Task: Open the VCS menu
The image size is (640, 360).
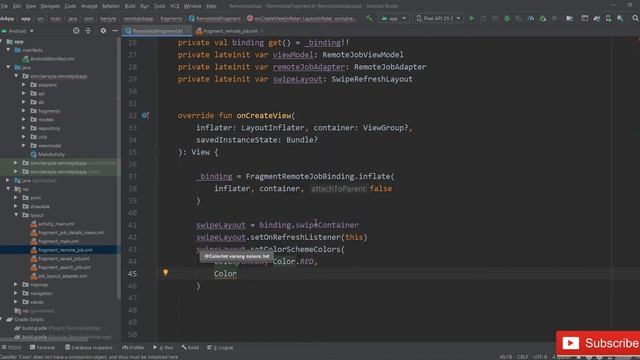Action: (175, 6)
